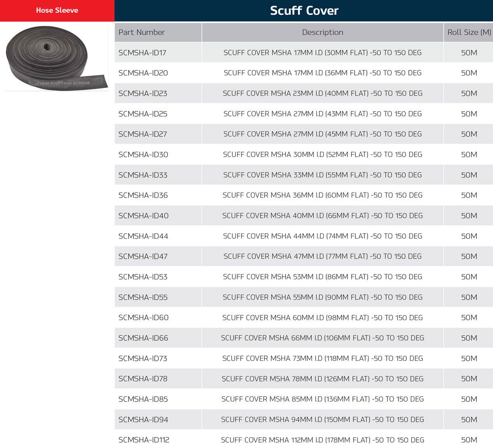The image size is (493, 448).
Task: Click the Part Number column header
Action: pyautogui.click(x=141, y=32)
